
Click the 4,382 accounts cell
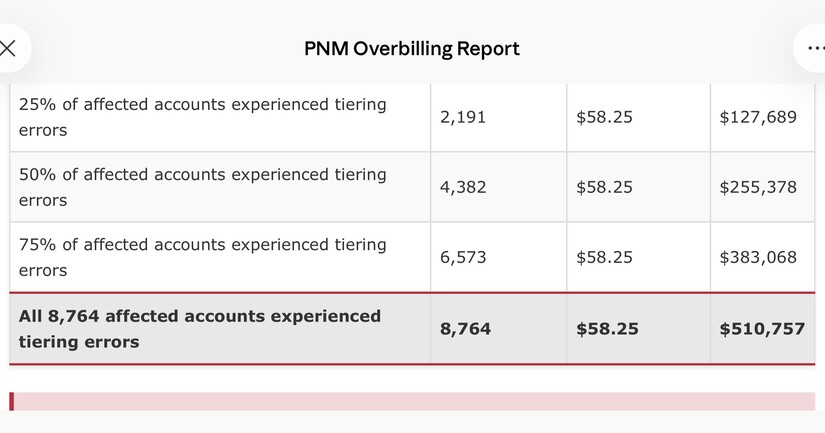coord(463,187)
